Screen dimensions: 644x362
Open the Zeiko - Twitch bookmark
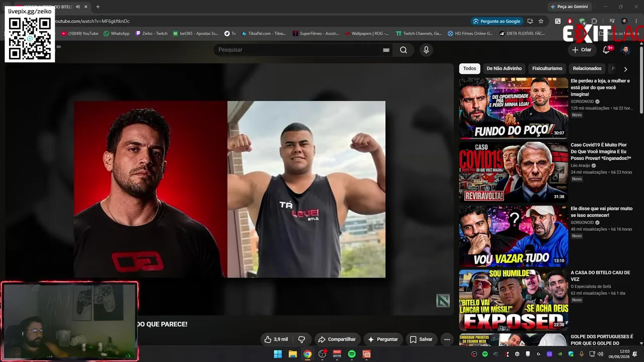(151, 34)
